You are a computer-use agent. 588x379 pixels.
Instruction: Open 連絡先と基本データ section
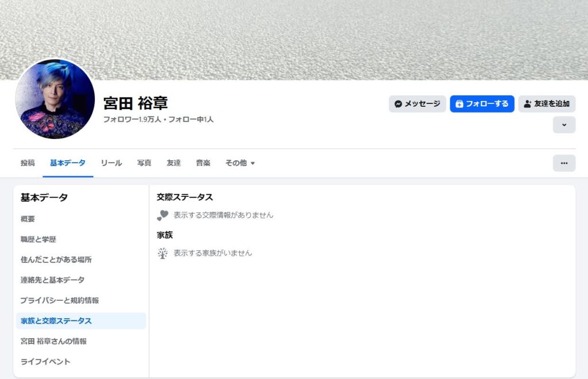point(53,280)
